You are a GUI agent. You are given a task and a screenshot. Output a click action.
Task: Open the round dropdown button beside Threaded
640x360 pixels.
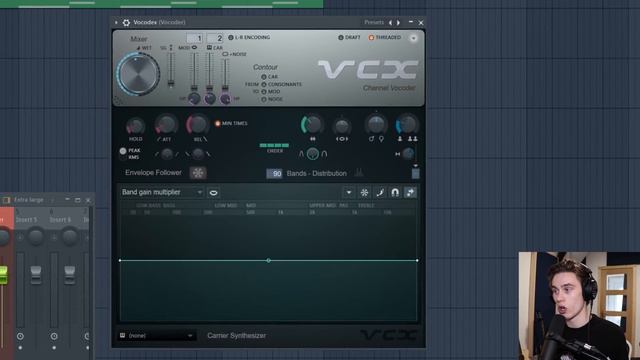(413, 38)
